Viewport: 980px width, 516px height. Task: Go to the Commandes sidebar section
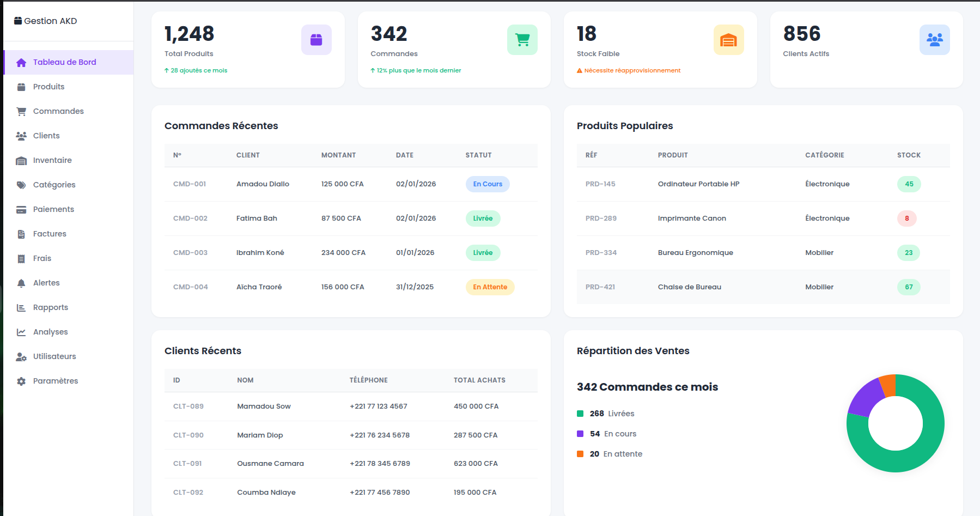pyautogui.click(x=58, y=111)
